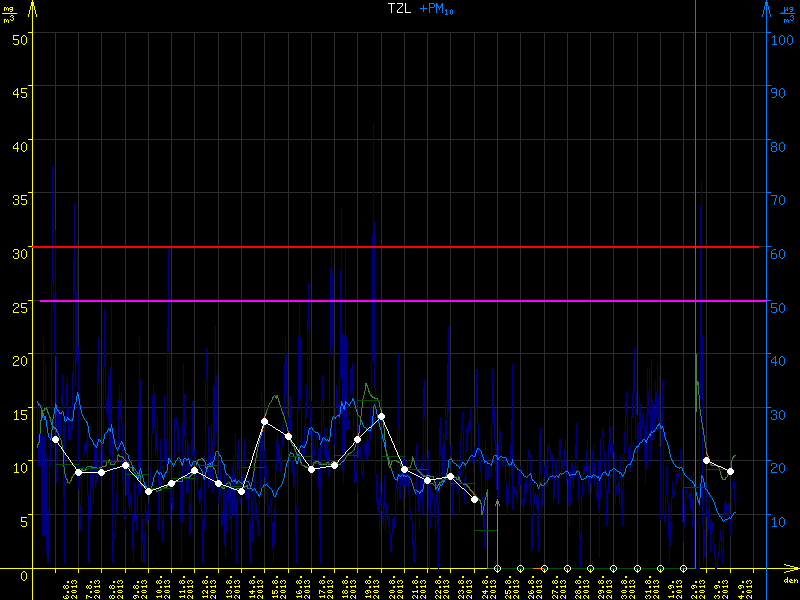
Task: Click the orange-ringed marker on the baseline
Action: click(x=544, y=569)
